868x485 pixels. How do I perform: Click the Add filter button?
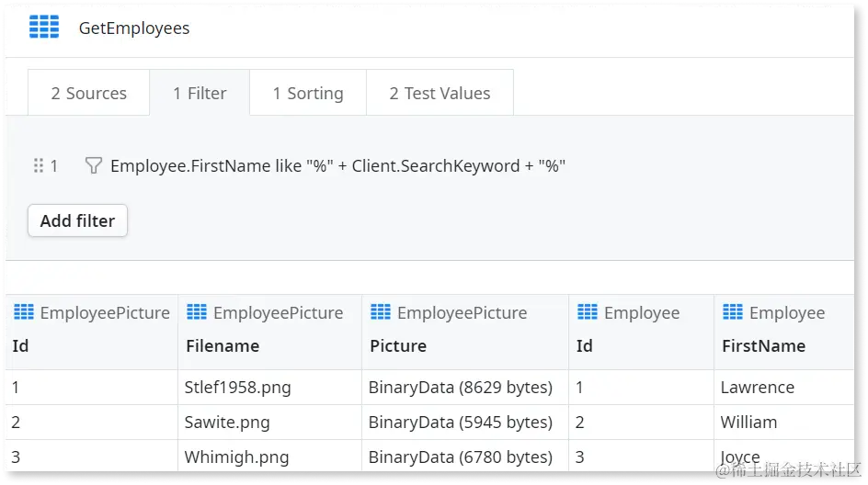[x=77, y=220]
